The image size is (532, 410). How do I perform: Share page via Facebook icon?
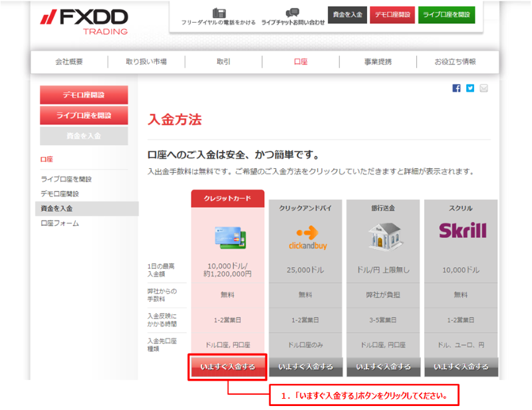tap(456, 88)
